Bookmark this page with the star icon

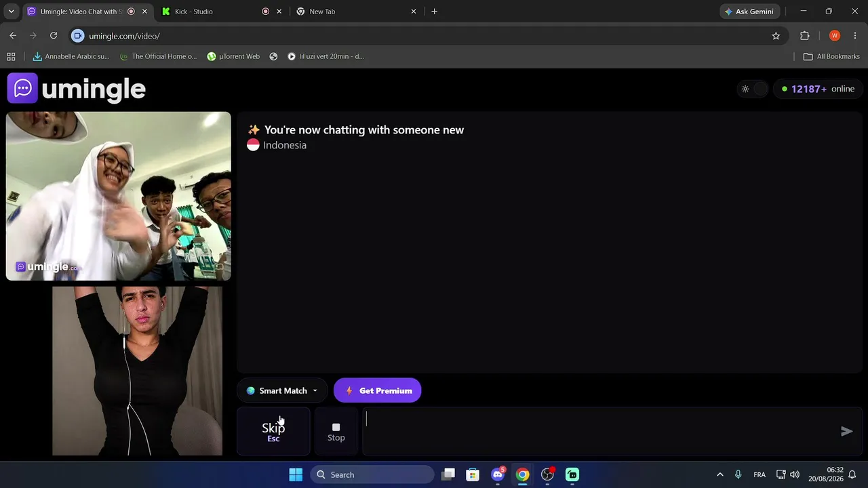click(776, 36)
